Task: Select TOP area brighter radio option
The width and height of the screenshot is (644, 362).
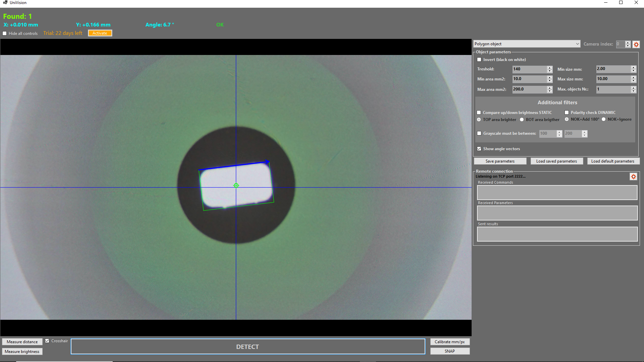Action: (x=479, y=120)
